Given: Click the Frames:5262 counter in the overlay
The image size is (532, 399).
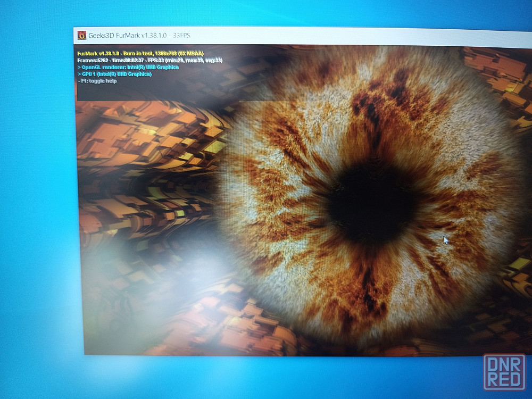Looking at the screenshot, I should [93, 61].
